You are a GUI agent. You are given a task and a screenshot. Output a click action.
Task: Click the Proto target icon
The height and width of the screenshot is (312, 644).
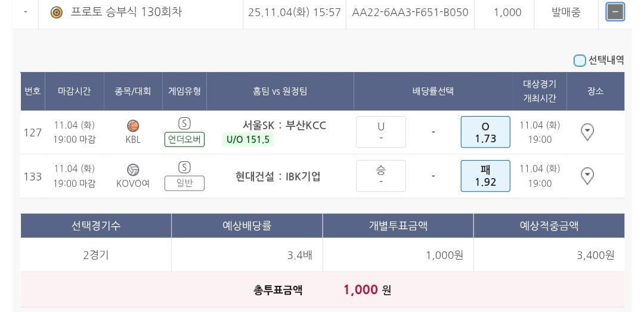pos(57,13)
